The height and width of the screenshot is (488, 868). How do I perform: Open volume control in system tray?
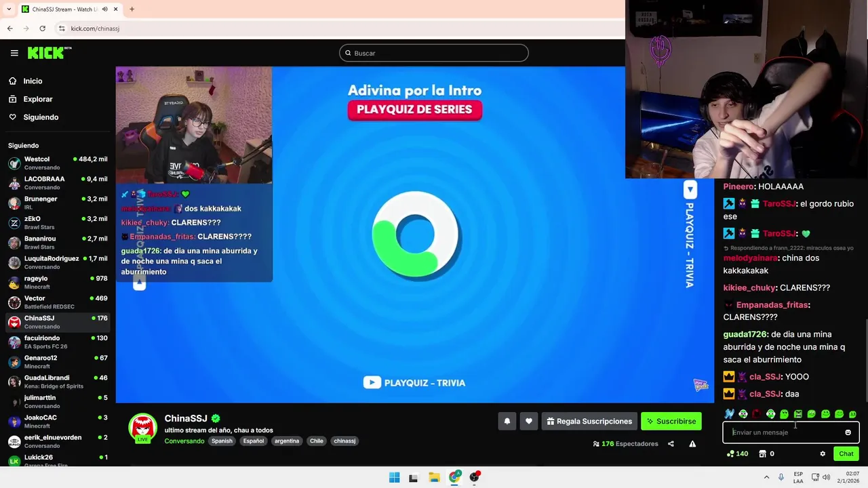pyautogui.click(x=826, y=477)
